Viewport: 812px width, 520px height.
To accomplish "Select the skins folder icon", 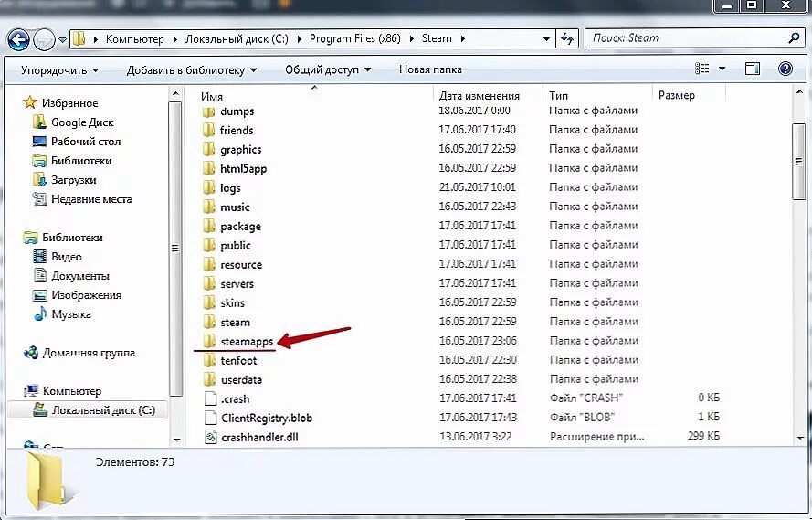I will 208,302.
